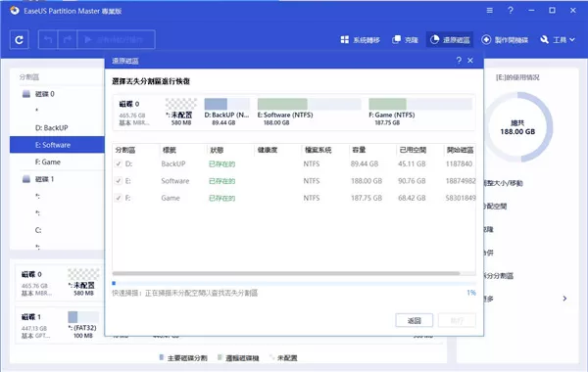The width and height of the screenshot is (588, 372).
Task: Open the partition recovery tool
Action: click(x=450, y=40)
